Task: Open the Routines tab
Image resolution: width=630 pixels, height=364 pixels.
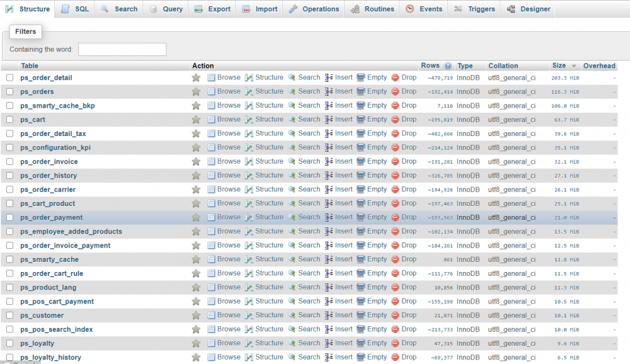Action: pos(372,9)
